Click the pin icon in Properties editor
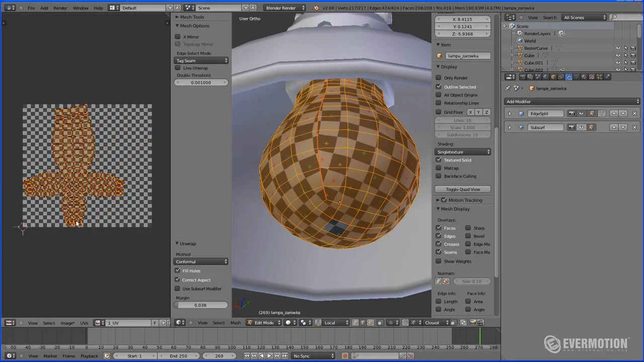 pos(508,88)
